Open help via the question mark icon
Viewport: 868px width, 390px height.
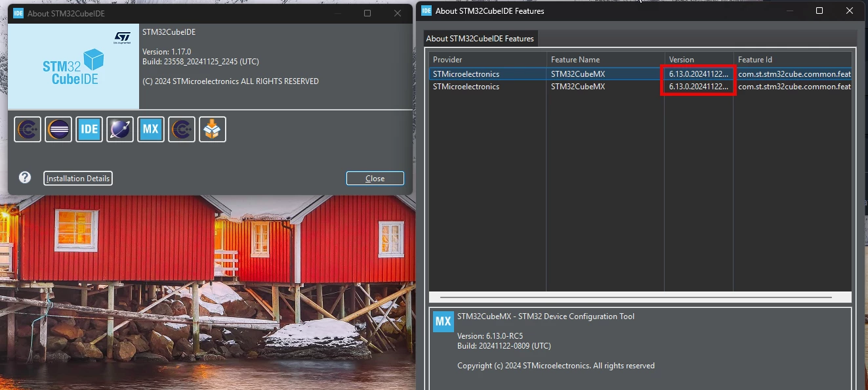[25, 177]
